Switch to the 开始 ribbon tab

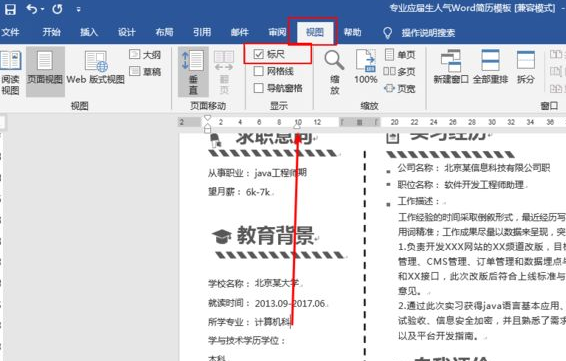(x=51, y=32)
